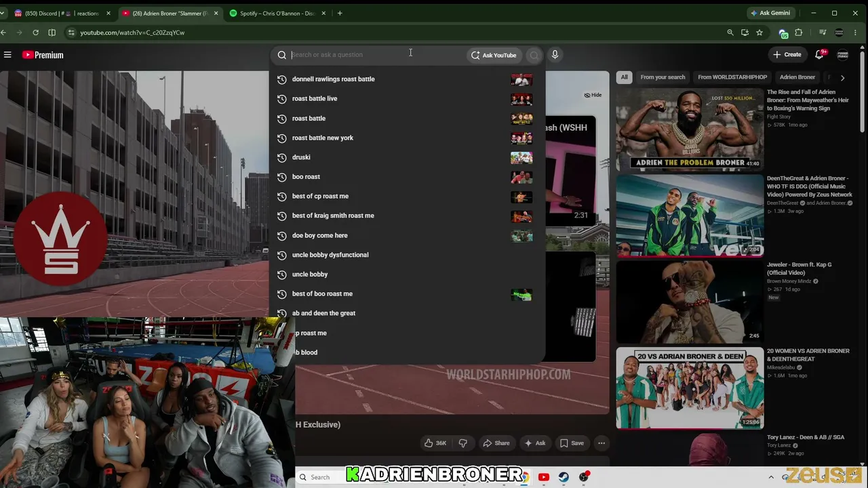Viewport: 868px width, 488px height.
Task: Choose suggestion roast battle live
Action: coord(407,99)
